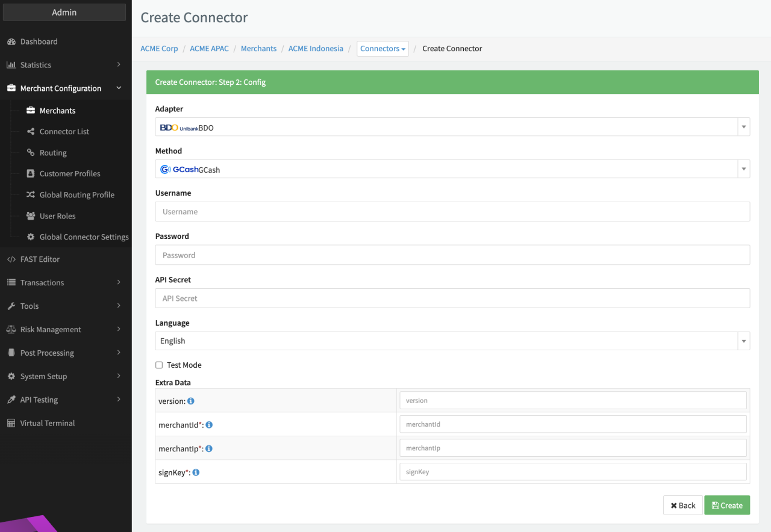Open Routing in the sidebar
This screenshot has width=771, height=532.
53,153
